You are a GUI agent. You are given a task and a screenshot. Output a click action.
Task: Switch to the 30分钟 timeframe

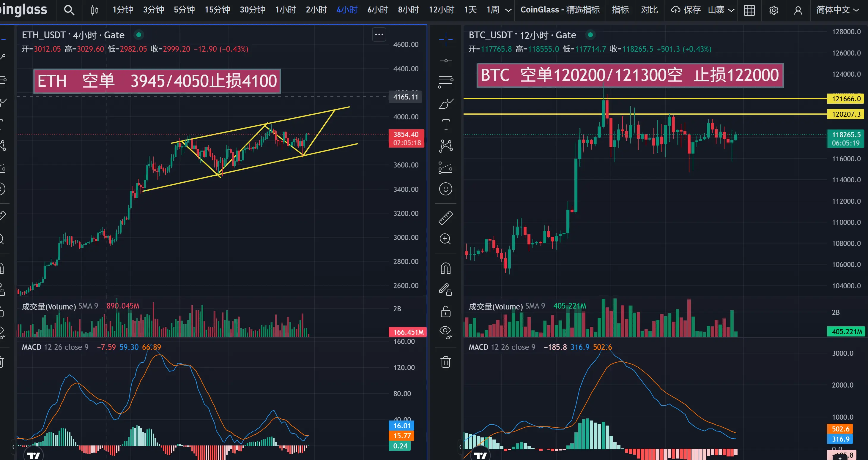click(x=252, y=10)
